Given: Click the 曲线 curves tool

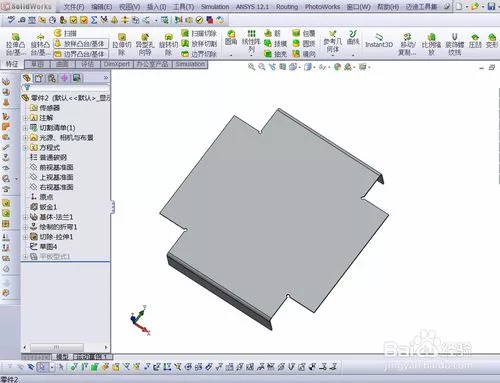Looking at the screenshot, I should [x=353, y=38].
